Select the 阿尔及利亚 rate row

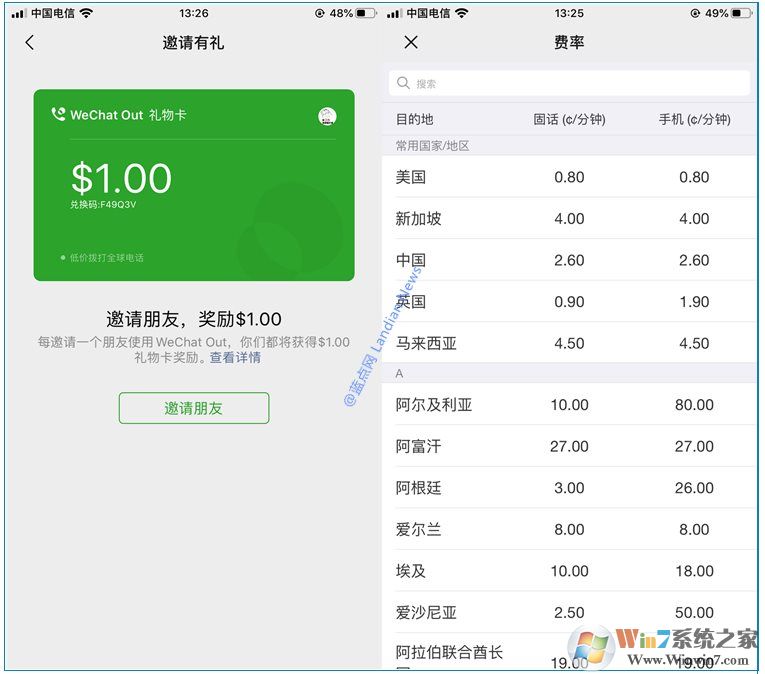569,404
